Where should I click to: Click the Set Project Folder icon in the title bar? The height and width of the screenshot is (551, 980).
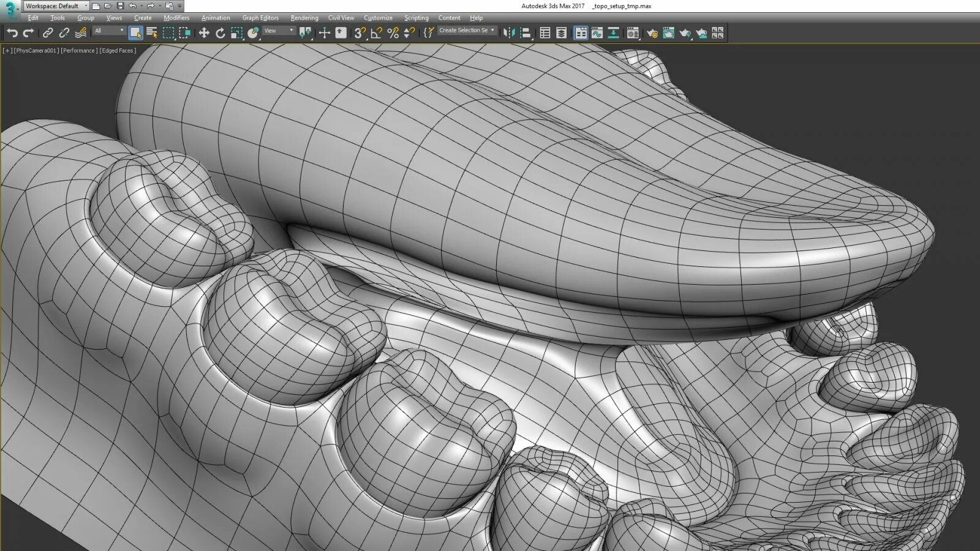[x=170, y=6]
